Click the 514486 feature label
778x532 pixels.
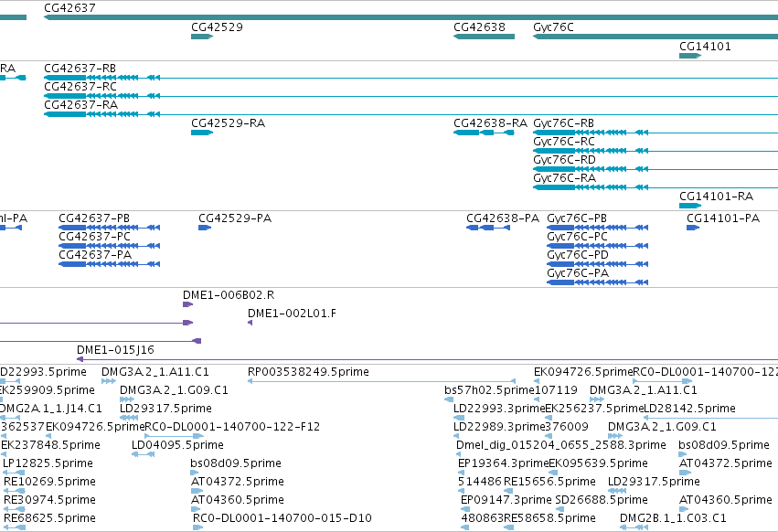click(x=480, y=482)
